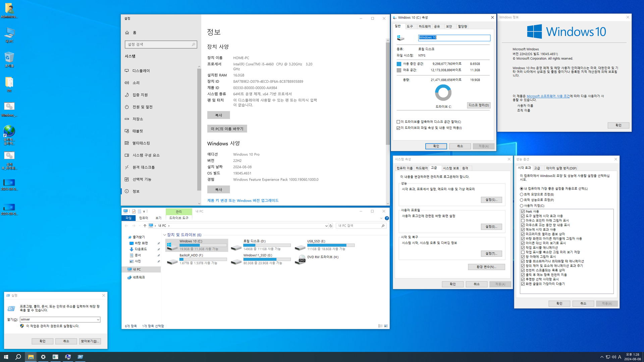Open Microsoft 소프트웨어 사용 조건 link
Screen dimensions: 644x362
pyautogui.click(x=548, y=96)
